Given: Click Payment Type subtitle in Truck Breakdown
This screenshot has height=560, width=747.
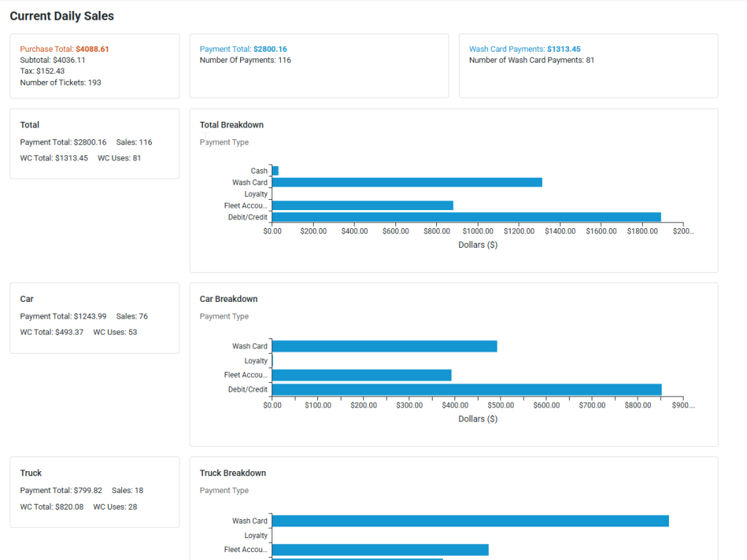Looking at the screenshot, I should point(224,491).
